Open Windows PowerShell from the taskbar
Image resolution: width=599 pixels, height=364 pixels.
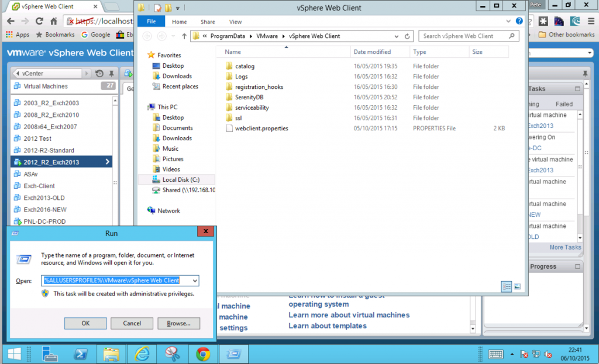81,353
